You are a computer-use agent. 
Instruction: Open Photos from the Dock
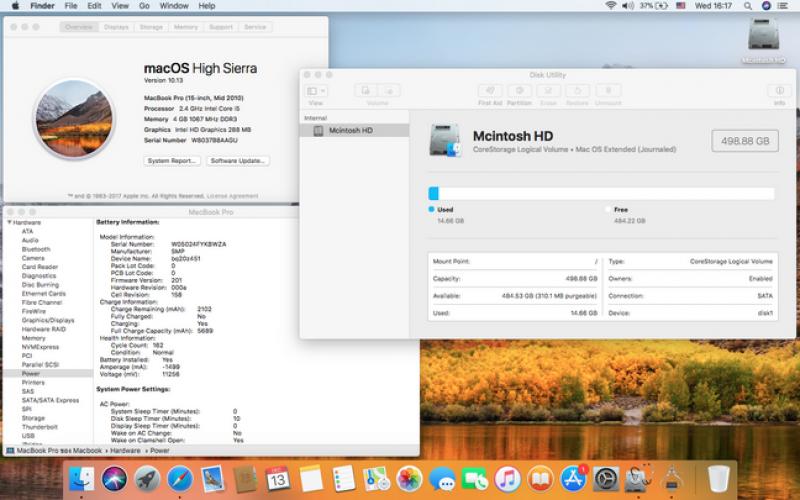click(409, 479)
